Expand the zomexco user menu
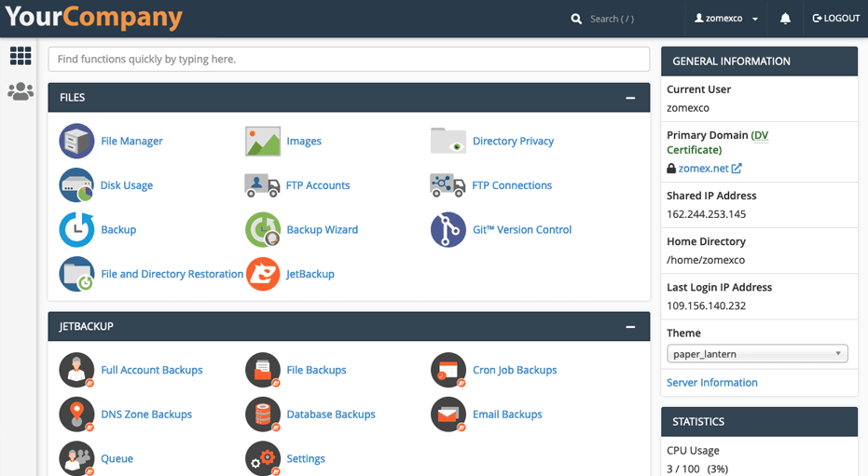 [x=726, y=19]
